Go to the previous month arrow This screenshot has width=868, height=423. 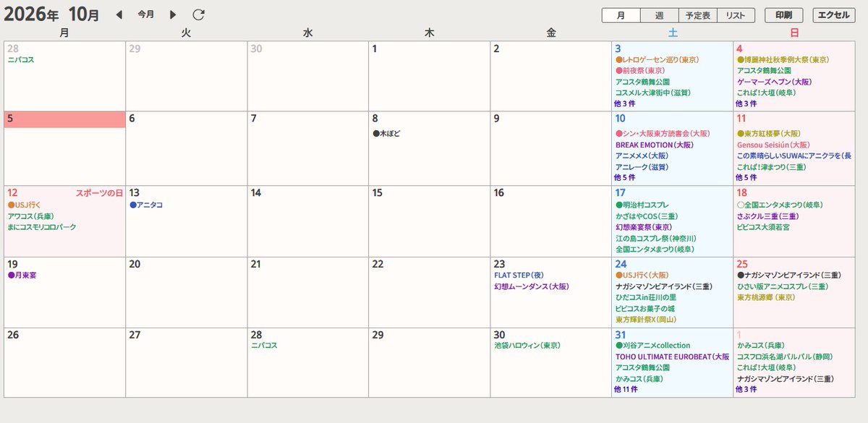pos(119,14)
